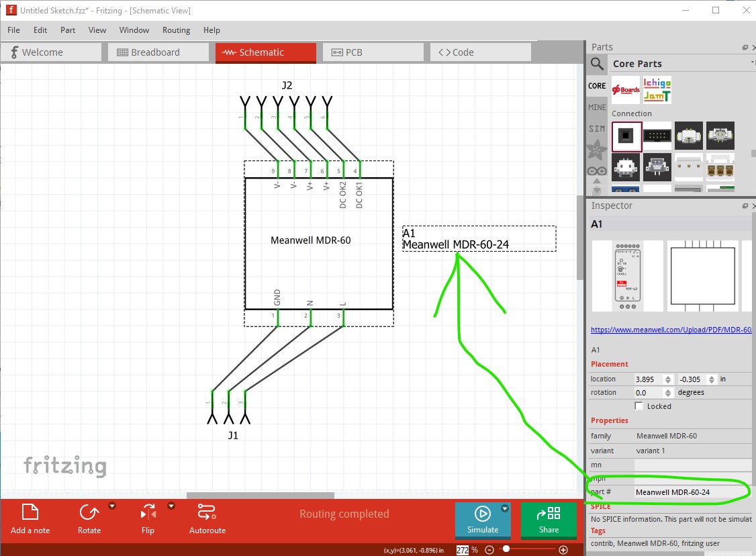Open the Meanwell datasheet link in Inspector
756x556 pixels.
(670, 330)
